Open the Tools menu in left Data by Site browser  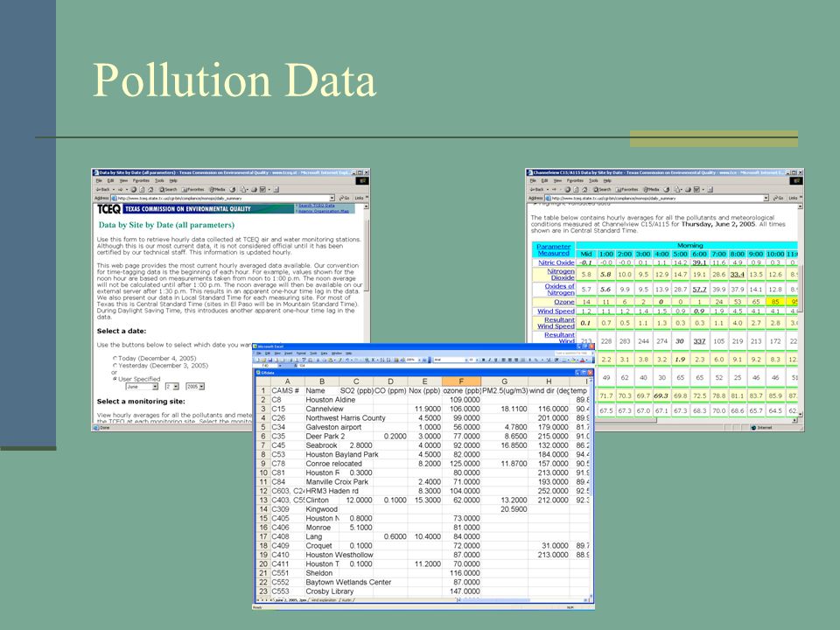pyautogui.click(x=159, y=180)
